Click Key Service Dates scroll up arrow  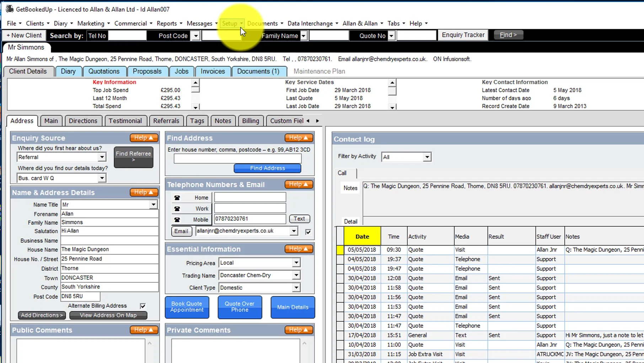pyautogui.click(x=392, y=83)
